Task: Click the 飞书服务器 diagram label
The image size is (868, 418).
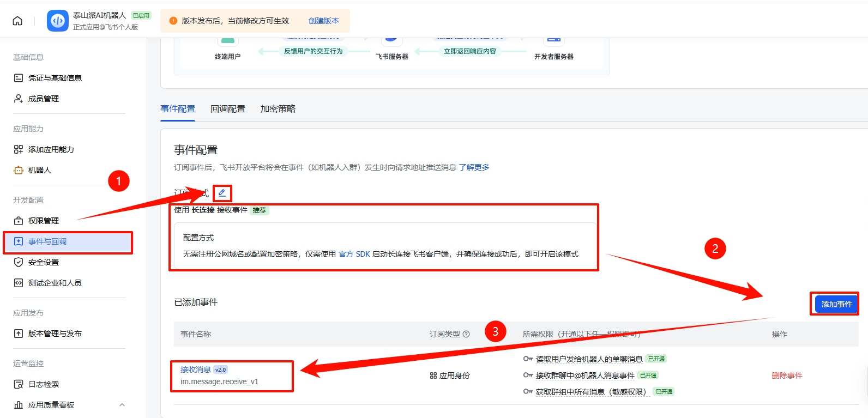Action: pos(392,57)
